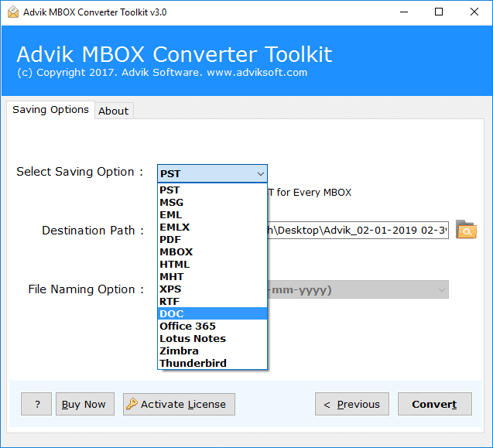This screenshot has width=493, height=448.
Task: Click the Destination Path text field
Action: click(x=358, y=230)
